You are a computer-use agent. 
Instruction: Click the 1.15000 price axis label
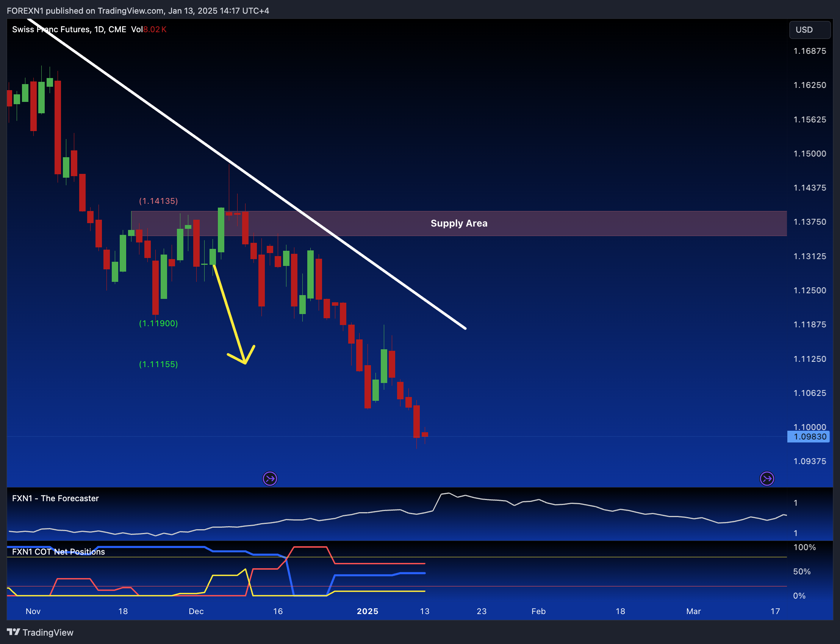pos(810,154)
